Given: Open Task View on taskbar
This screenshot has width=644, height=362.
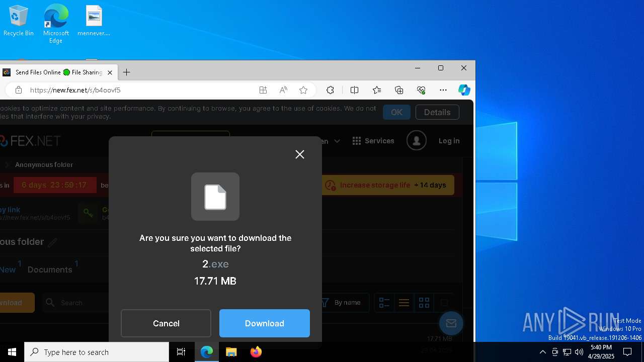Looking at the screenshot, I should tap(181, 352).
